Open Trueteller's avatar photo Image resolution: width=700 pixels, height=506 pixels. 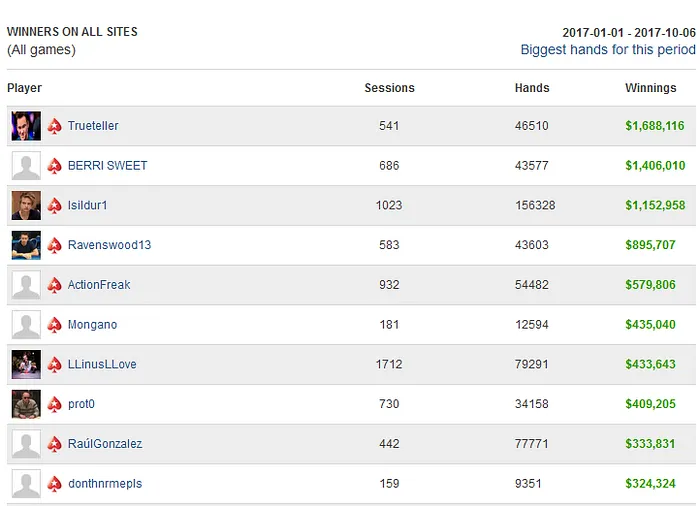pos(26,126)
